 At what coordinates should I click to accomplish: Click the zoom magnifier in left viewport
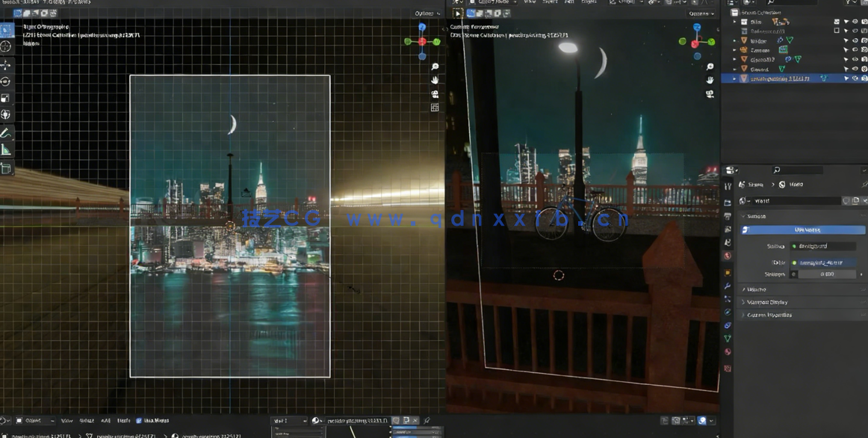435,67
